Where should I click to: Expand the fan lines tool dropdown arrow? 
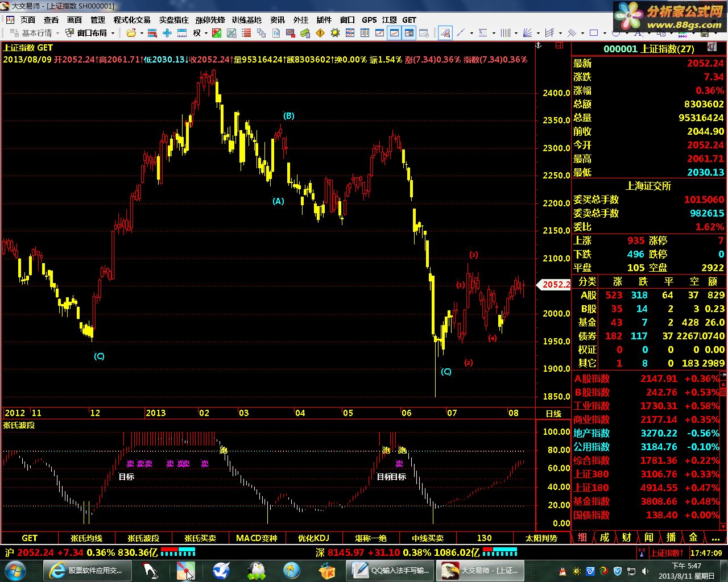[x=538, y=33]
